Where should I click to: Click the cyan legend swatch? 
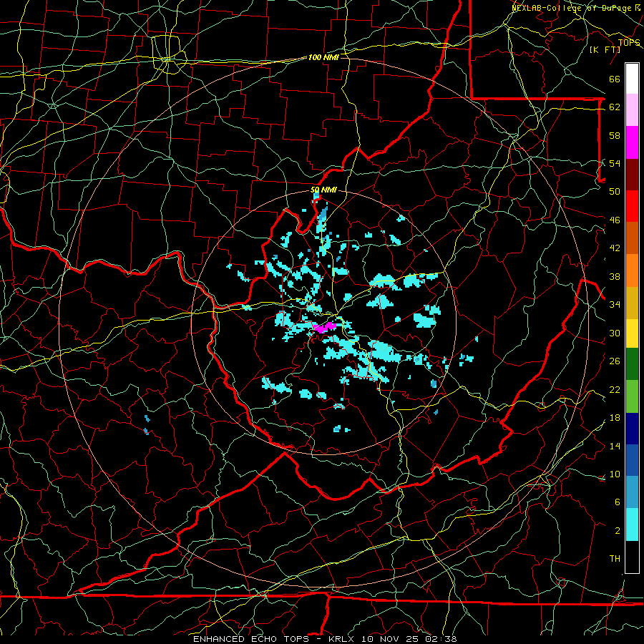point(632,525)
